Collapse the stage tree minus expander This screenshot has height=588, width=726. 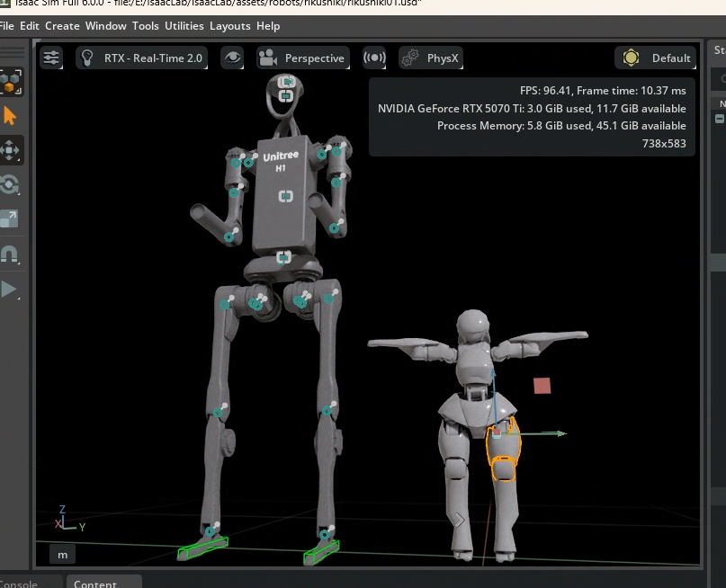pyautogui.click(x=720, y=119)
